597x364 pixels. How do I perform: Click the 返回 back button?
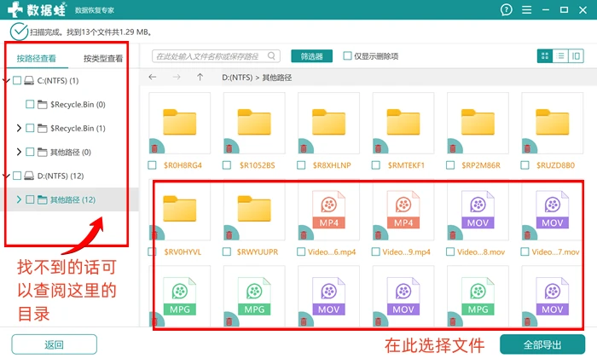click(x=54, y=344)
